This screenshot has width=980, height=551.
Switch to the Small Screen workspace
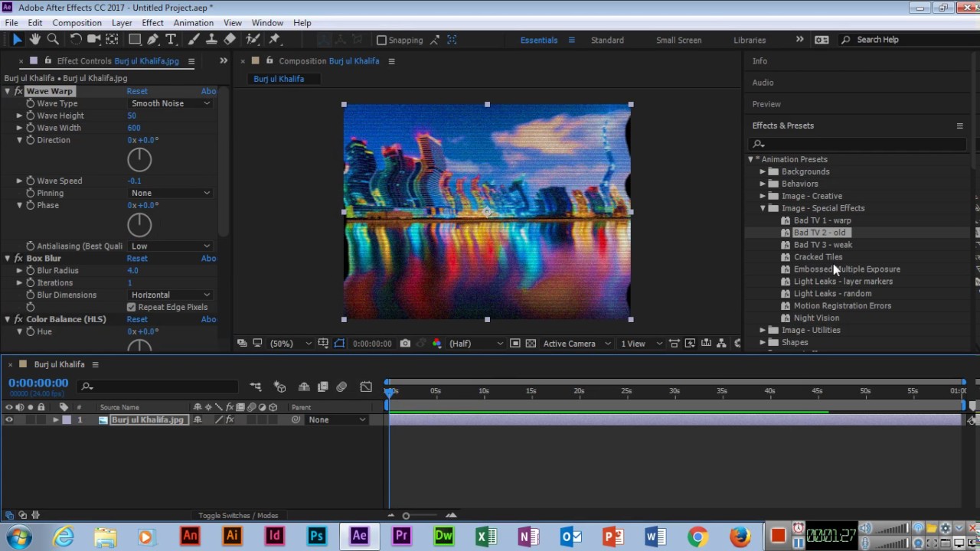click(x=678, y=40)
